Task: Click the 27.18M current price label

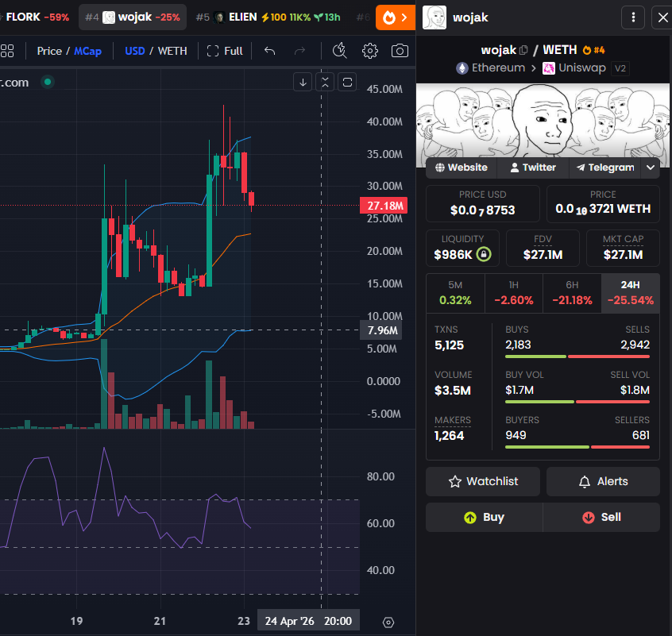Action: coord(384,206)
